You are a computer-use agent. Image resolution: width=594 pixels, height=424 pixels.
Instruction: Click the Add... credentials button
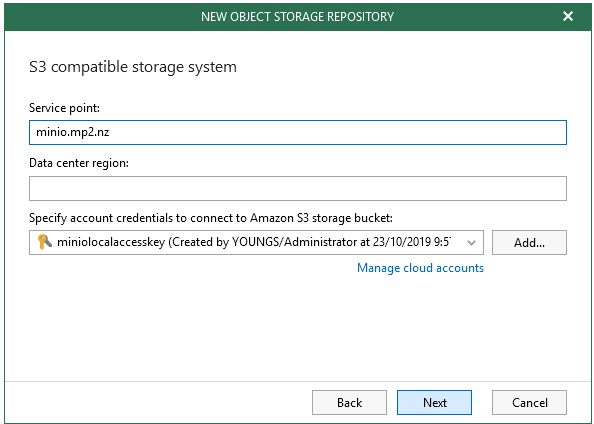pos(529,243)
